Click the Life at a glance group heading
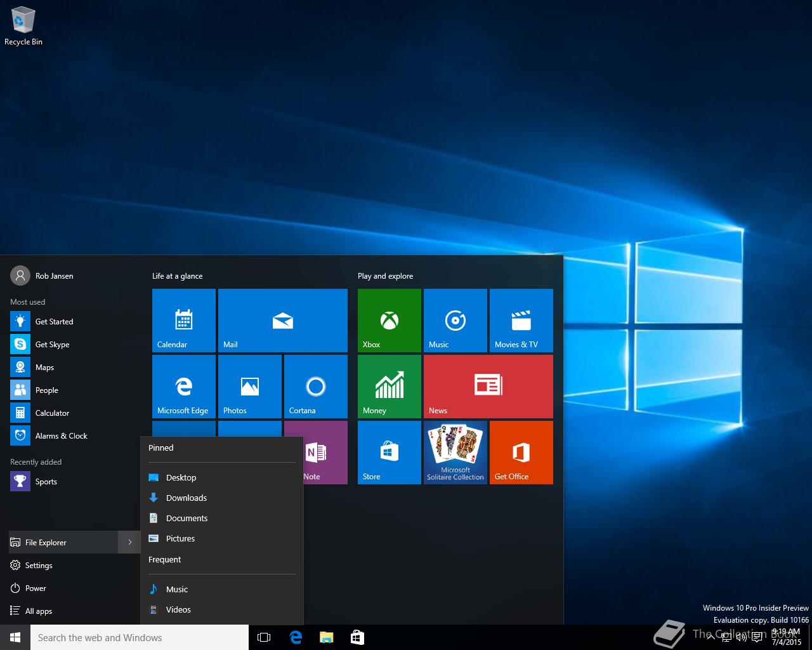This screenshot has height=650, width=812. point(178,276)
